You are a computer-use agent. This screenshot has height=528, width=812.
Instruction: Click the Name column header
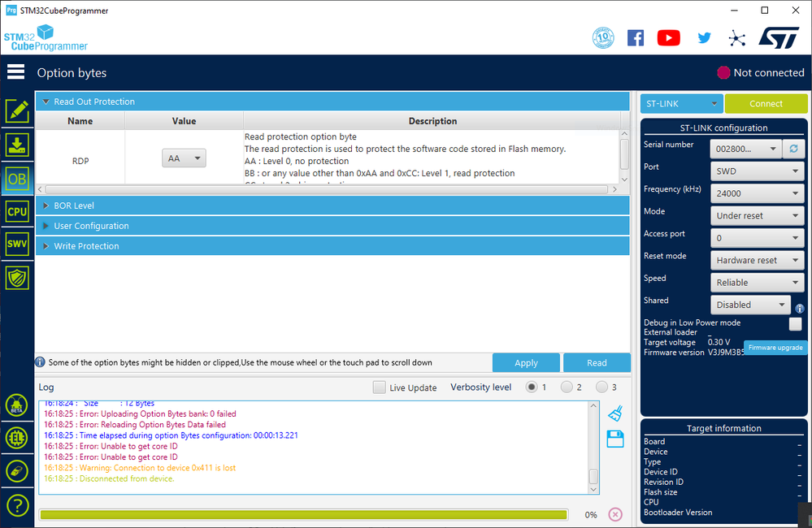click(80, 120)
